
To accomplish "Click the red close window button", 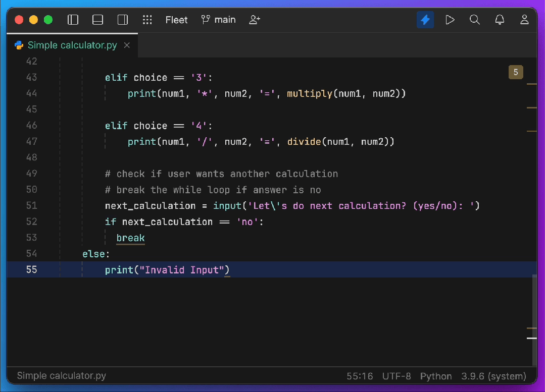I will click(19, 20).
